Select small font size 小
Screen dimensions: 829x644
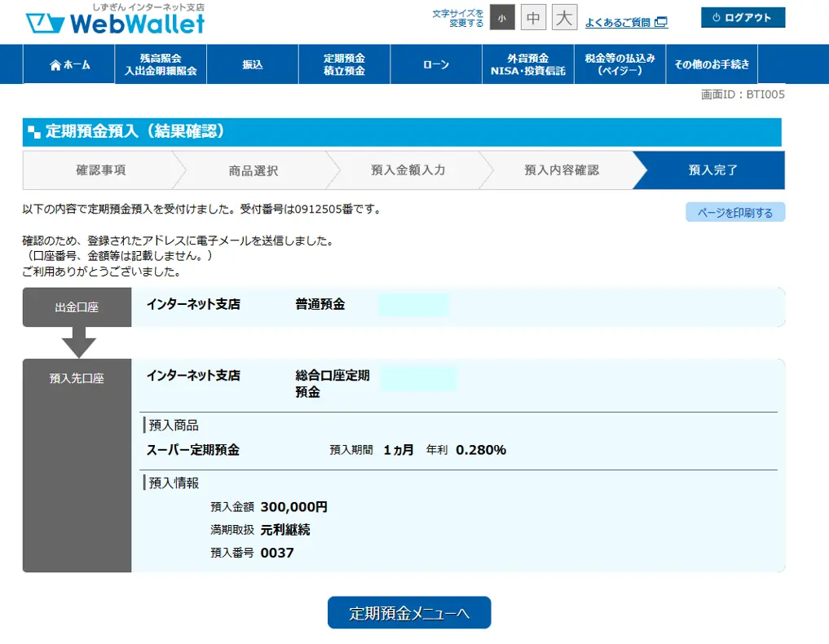coord(502,17)
